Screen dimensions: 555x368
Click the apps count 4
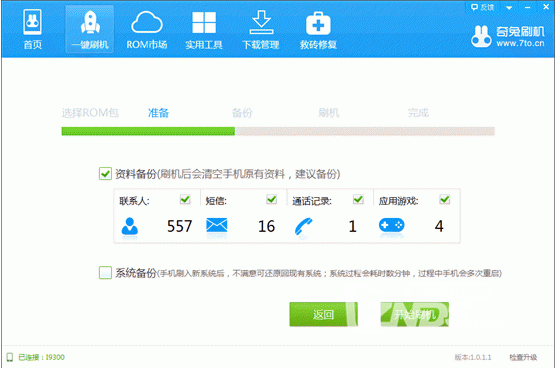coord(439,226)
